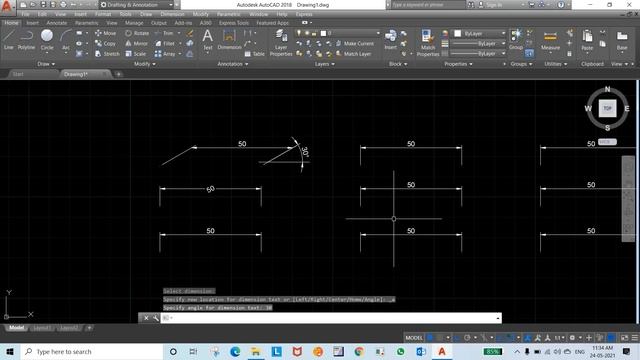Open the Drafting & Annotation workspace dropdown
Image resolution: width=640 pixels, height=360 pixels.
137,5
